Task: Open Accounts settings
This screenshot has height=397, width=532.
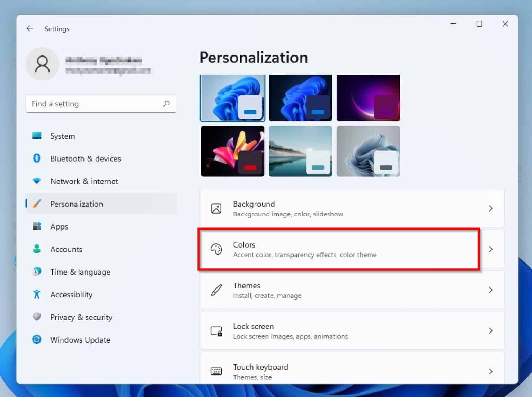Action: coord(101,249)
